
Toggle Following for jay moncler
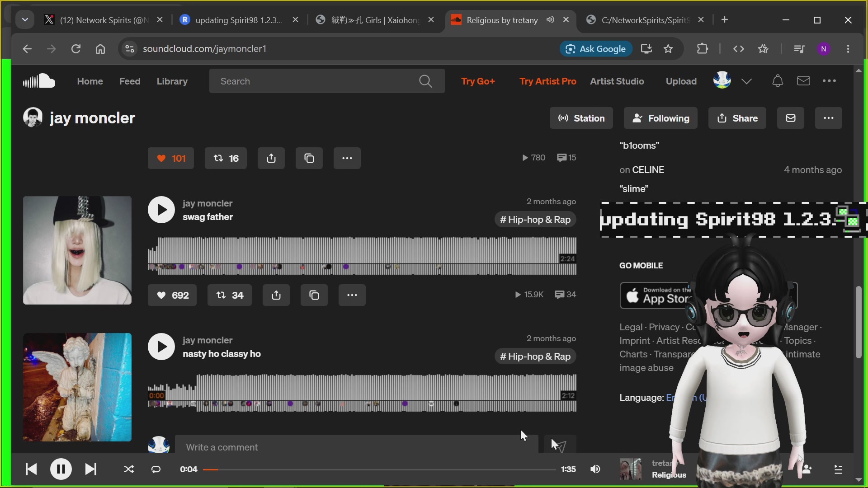(660, 118)
